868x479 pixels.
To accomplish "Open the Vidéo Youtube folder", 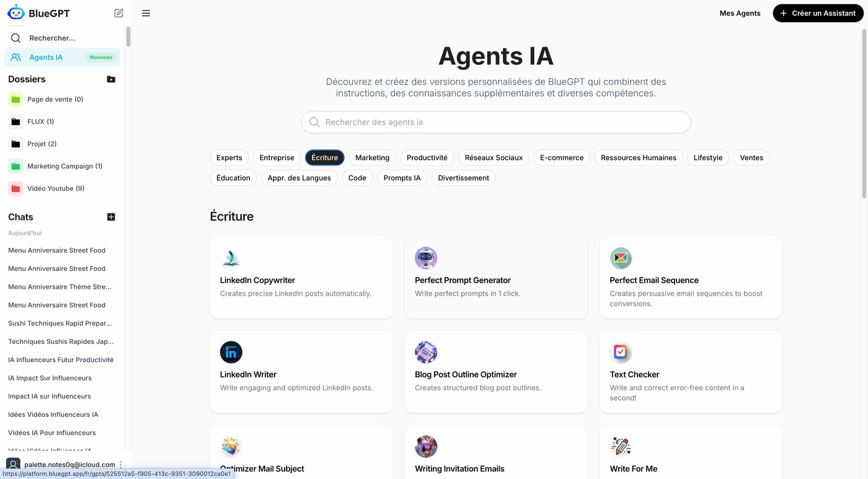I will (55, 188).
